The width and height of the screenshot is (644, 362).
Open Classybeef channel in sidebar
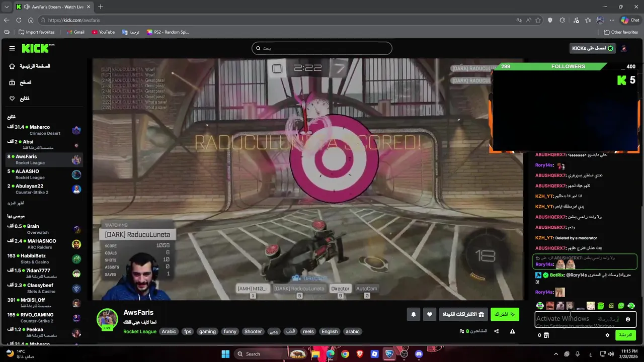click(x=44, y=288)
